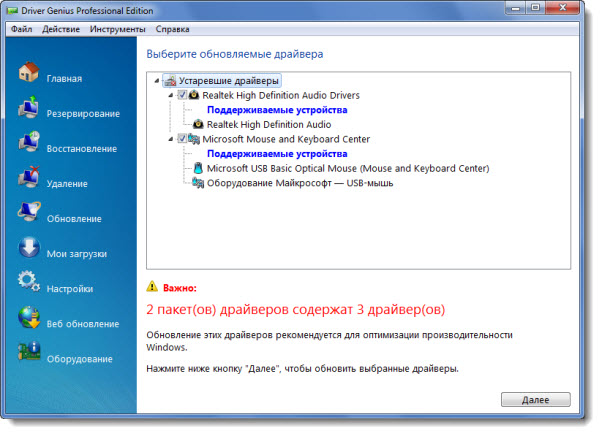
Task: Click the Восстановление restore icon
Action: click(x=29, y=142)
